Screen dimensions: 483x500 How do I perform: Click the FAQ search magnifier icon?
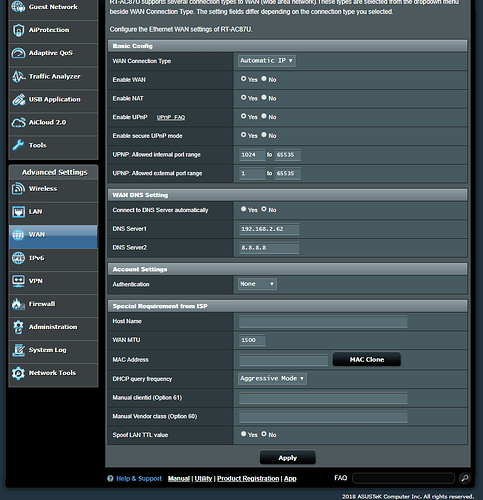click(465, 478)
